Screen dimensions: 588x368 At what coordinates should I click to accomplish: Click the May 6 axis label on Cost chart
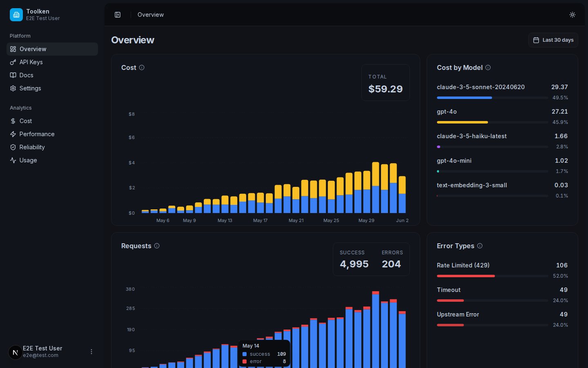pyautogui.click(x=163, y=220)
